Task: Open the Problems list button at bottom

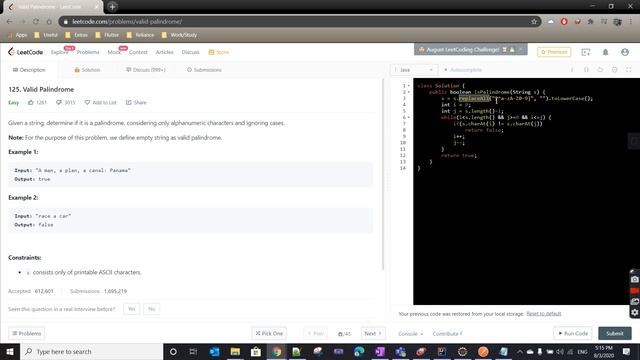Action: tap(27, 333)
